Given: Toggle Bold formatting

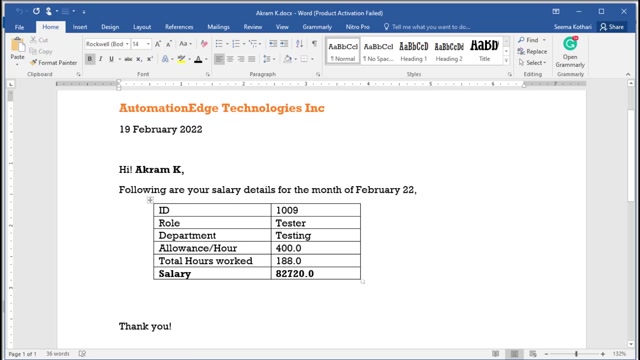Looking at the screenshot, I should pos(90,59).
